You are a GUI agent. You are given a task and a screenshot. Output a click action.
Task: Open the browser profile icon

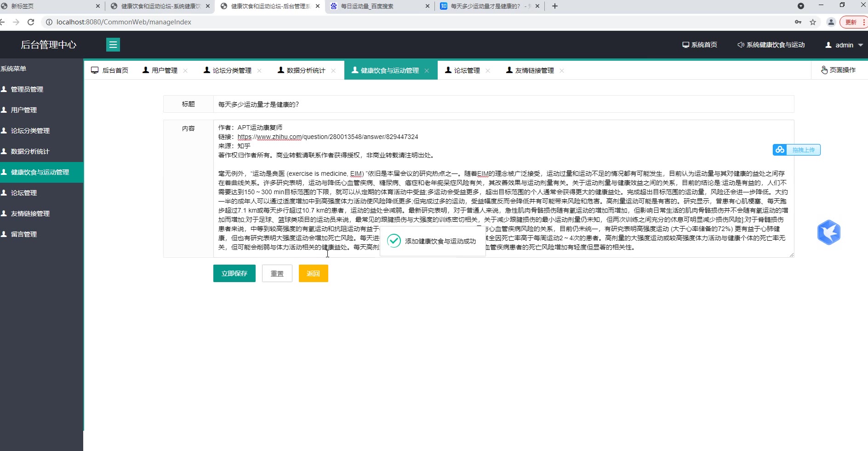831,22
